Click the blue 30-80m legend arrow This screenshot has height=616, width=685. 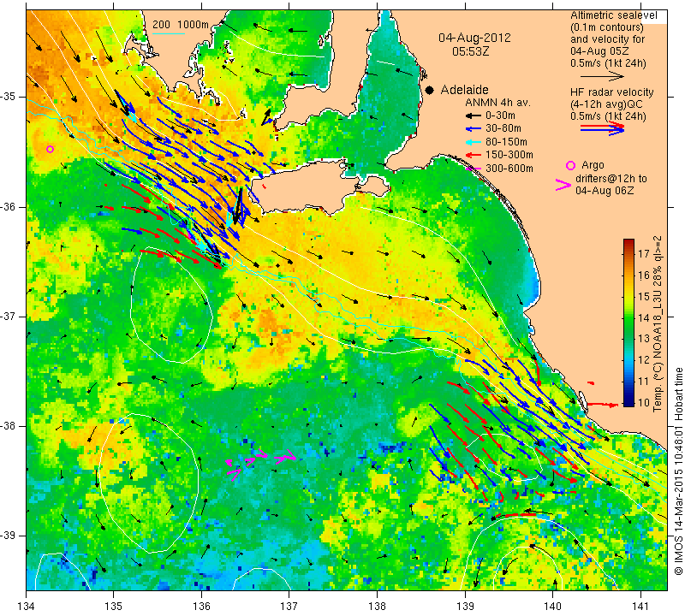[x=474, y=129]
